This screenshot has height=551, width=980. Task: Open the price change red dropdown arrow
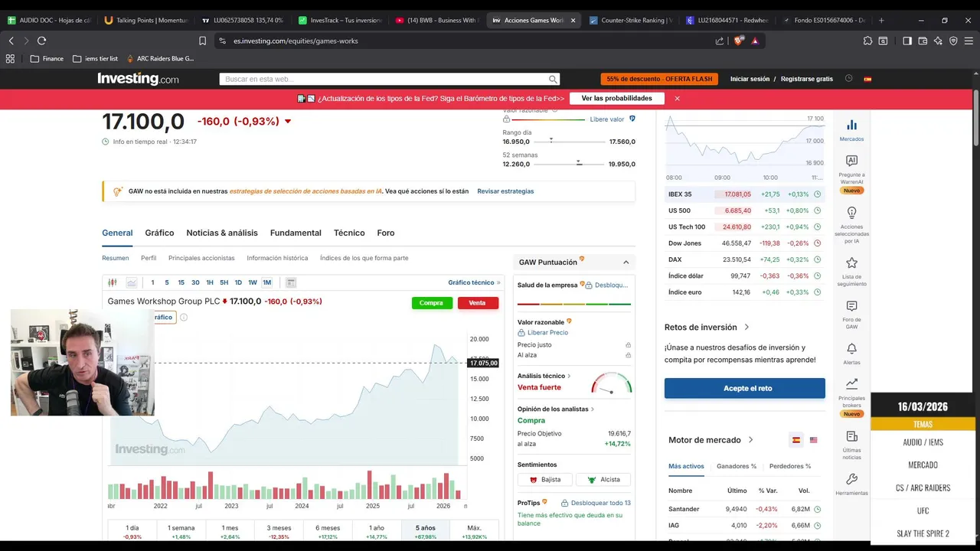[288, 121]
